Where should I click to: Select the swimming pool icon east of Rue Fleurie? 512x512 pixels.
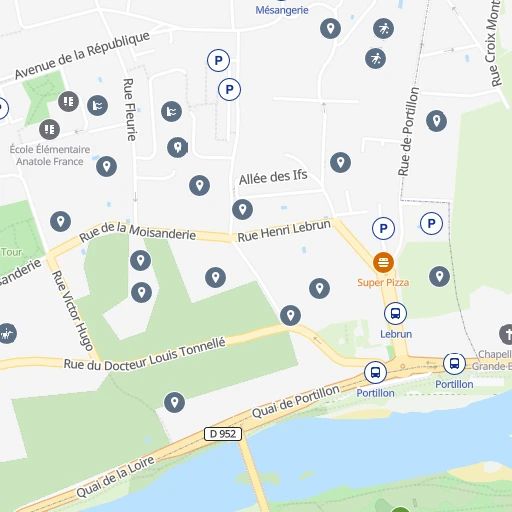coord(171,111)
